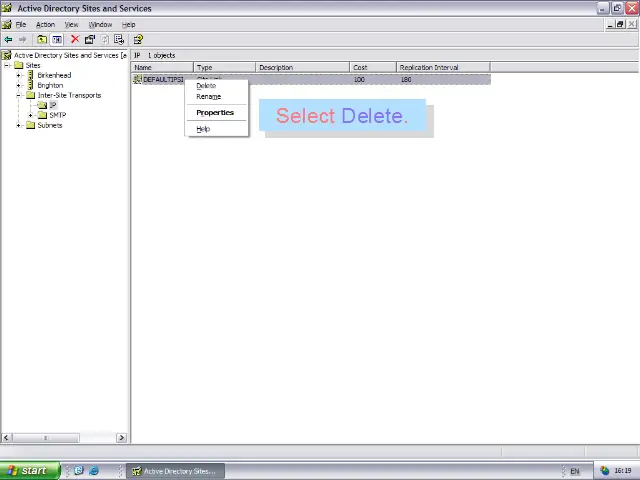Click the first quick launch icon
Screen dimensions: 640x480
coord(79,470)
